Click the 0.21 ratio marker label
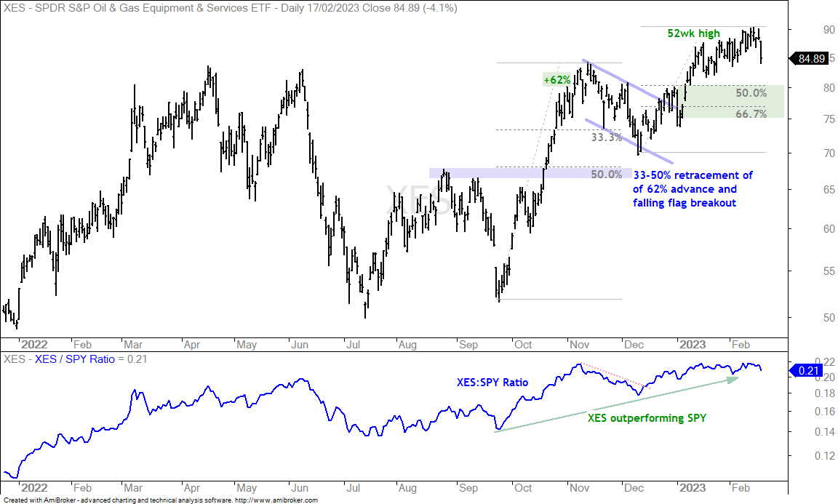 809,370
